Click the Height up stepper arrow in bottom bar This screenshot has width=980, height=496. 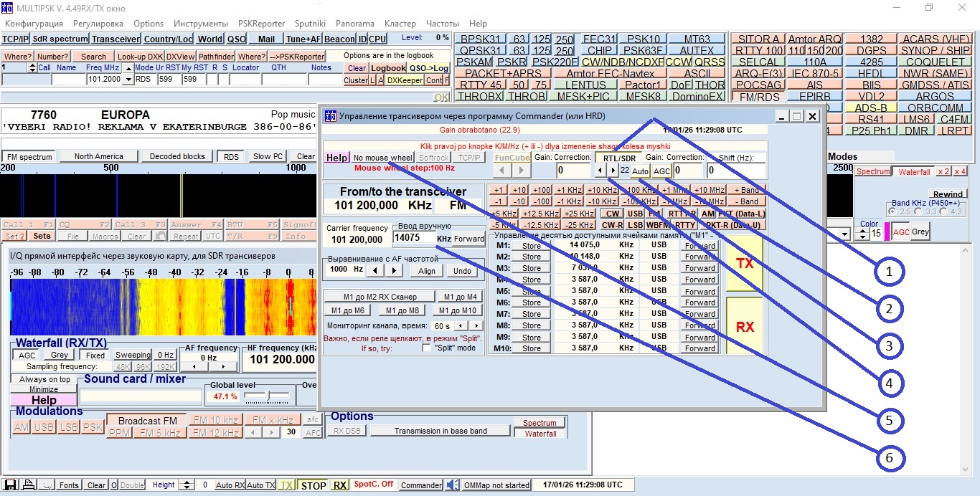pos(185,483)
